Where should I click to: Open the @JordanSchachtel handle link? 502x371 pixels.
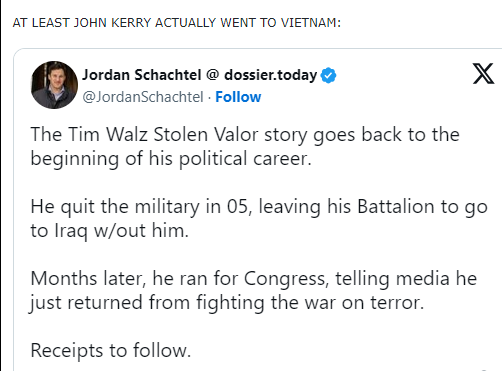143,97
